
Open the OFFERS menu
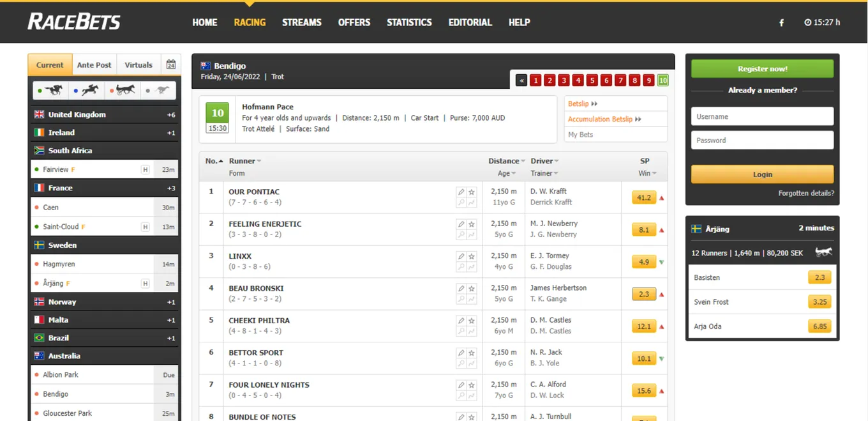[354, 22]
